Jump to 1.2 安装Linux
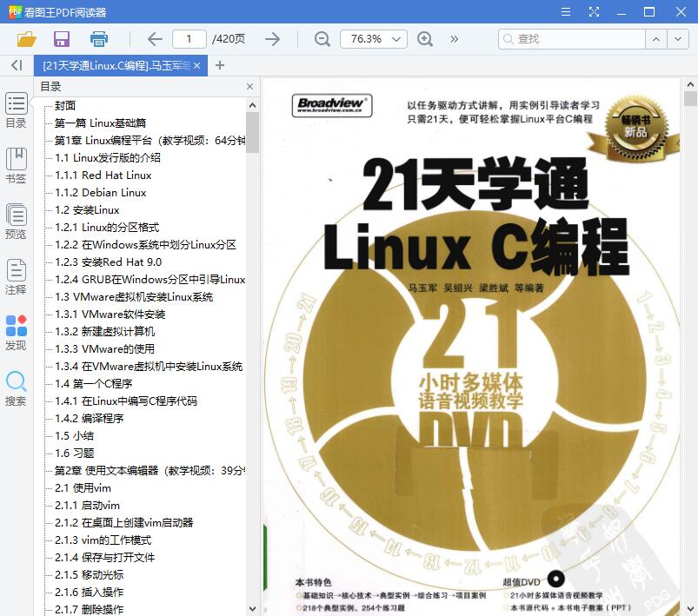The image size is (698, 616). click(x=87, y=209)
